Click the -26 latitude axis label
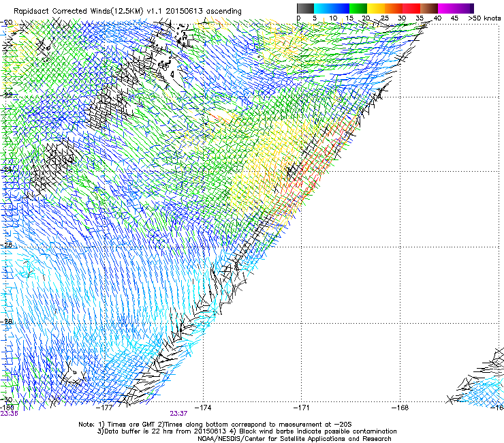Screen dimensions: 504x443 coord(6,245)
